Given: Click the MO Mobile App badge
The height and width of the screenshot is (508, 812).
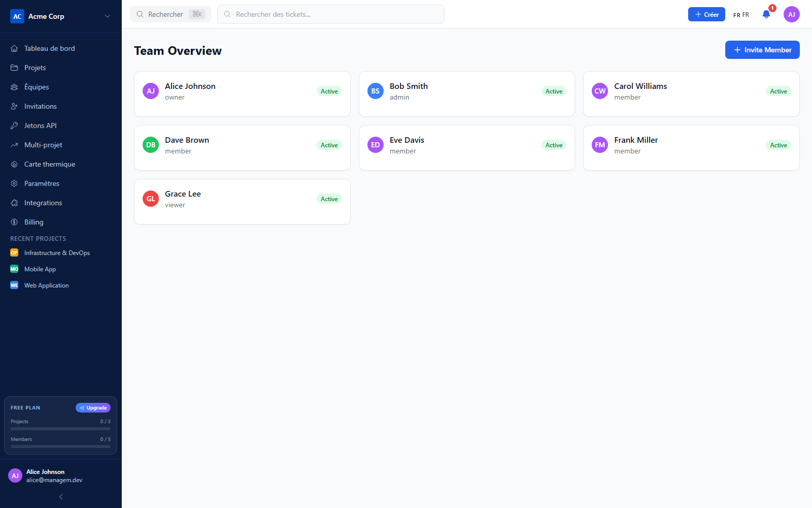Looking at the screenshot, I should pos(14,269).
